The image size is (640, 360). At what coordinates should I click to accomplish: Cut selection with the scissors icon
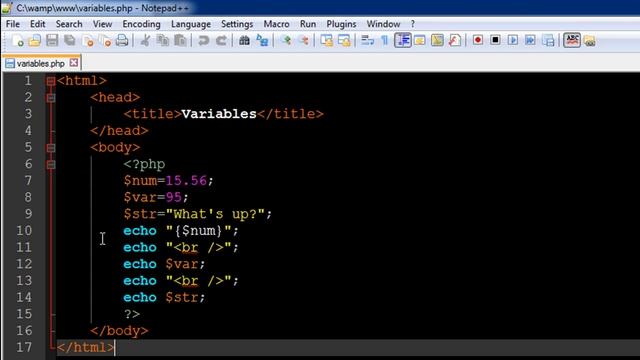pos(145,40)
